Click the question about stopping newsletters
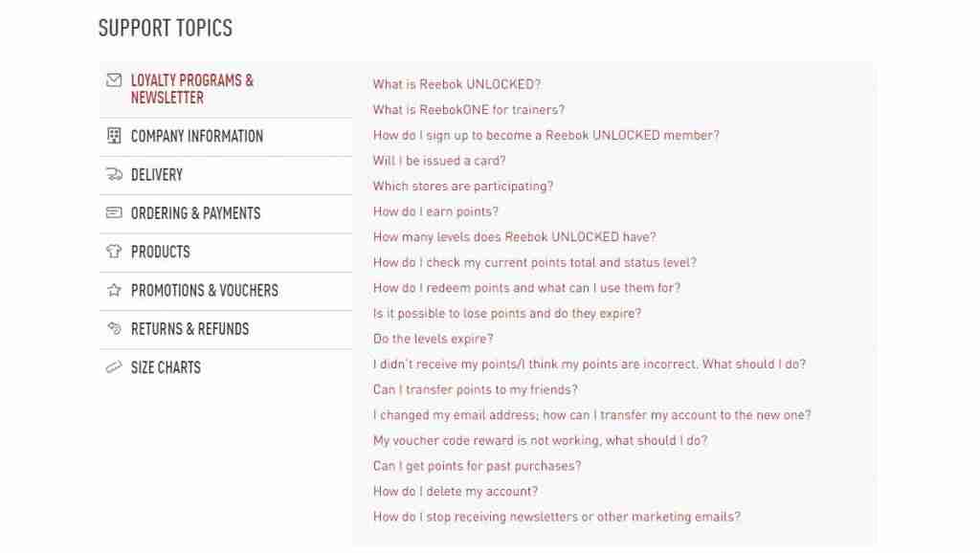 tap(555, 516)
